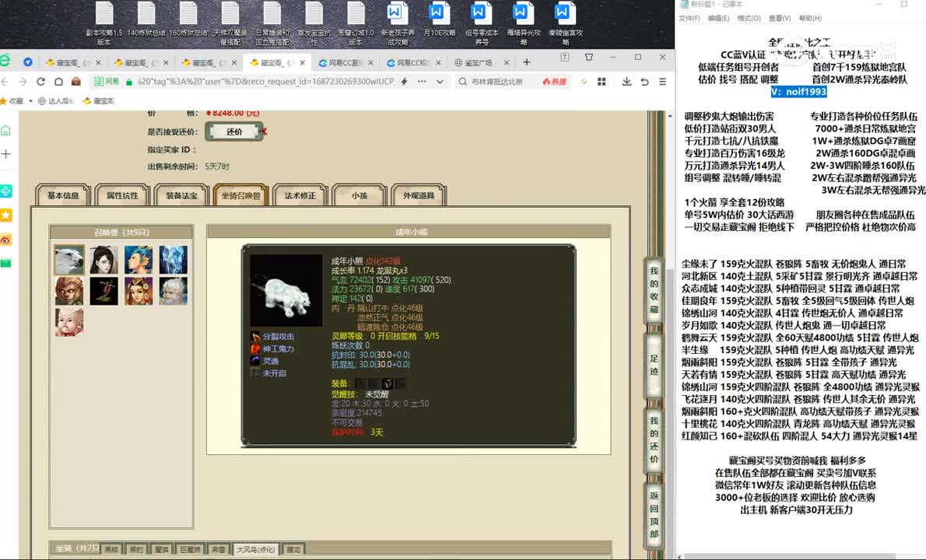Open the 查看(V) menu in Notepad

(x=780, y=19)
